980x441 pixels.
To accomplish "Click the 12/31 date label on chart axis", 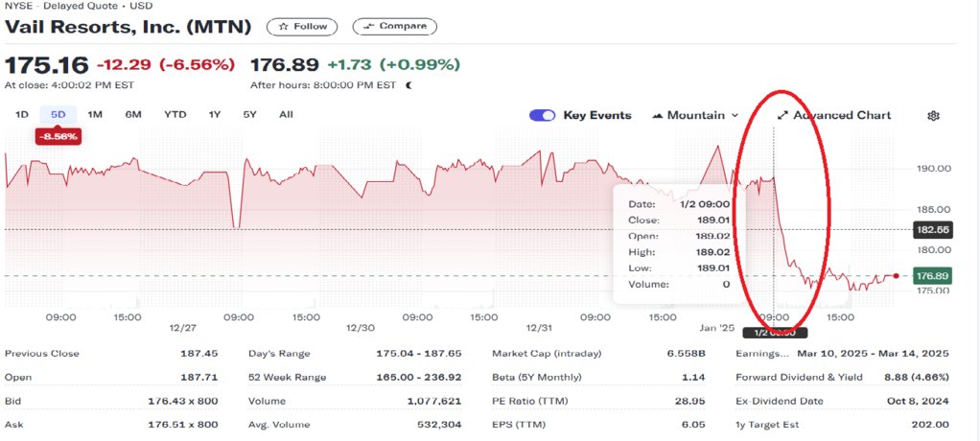I will point(538,327).
